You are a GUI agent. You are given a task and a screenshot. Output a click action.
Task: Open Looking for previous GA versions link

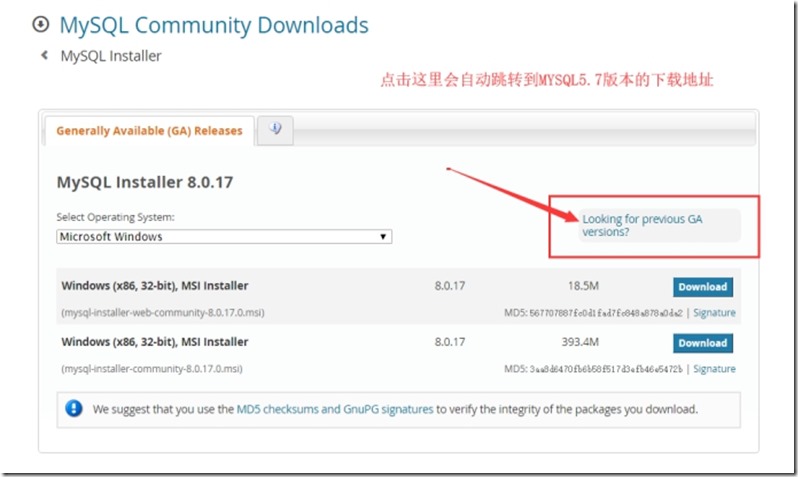point(642,225)
